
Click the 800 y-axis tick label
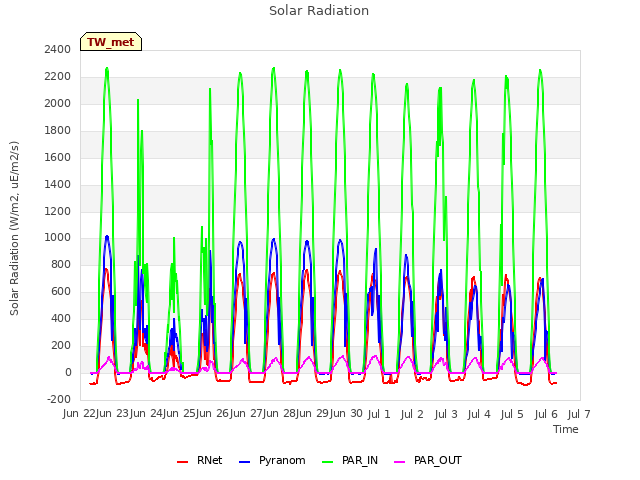point(61,264)
